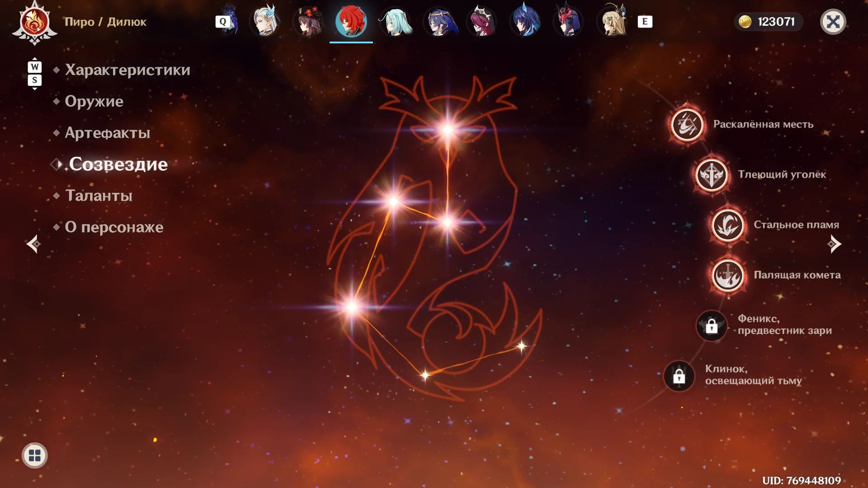Open the О персонаже section
This screenshot has width=868, height=488.
tap(114, 227)
